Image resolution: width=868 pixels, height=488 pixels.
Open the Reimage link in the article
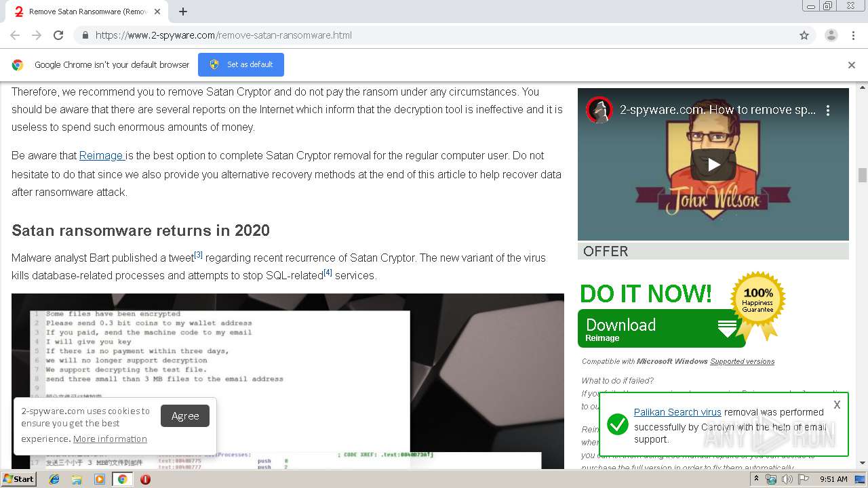click(x=102, y=156)
